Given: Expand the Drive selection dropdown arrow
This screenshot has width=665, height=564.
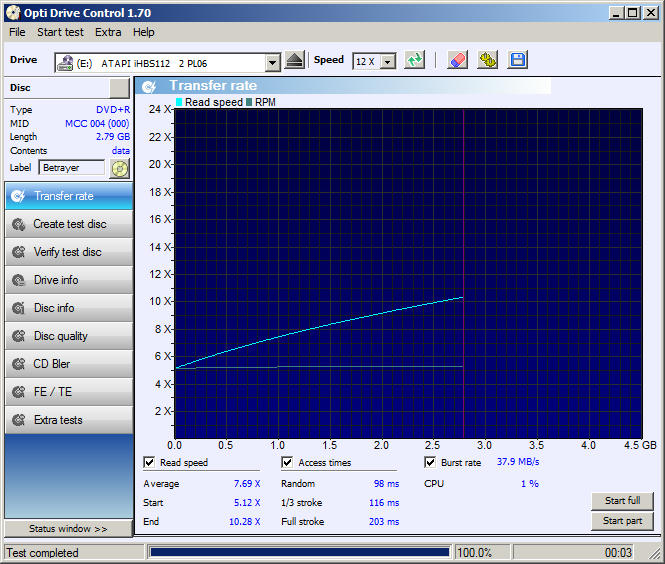Looking at the screenshot, I should 273,63.
